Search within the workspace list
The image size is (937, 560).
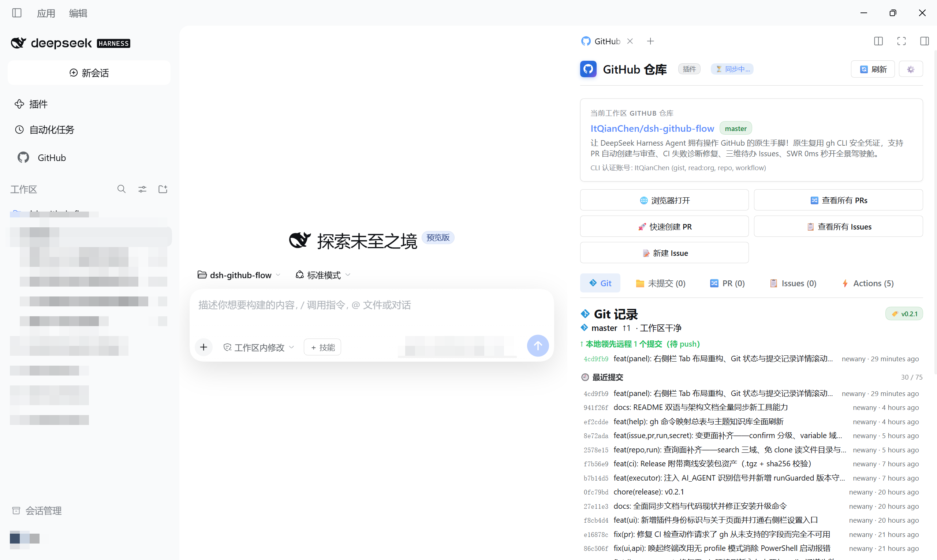pyautogui.click(x=121, y=189)
